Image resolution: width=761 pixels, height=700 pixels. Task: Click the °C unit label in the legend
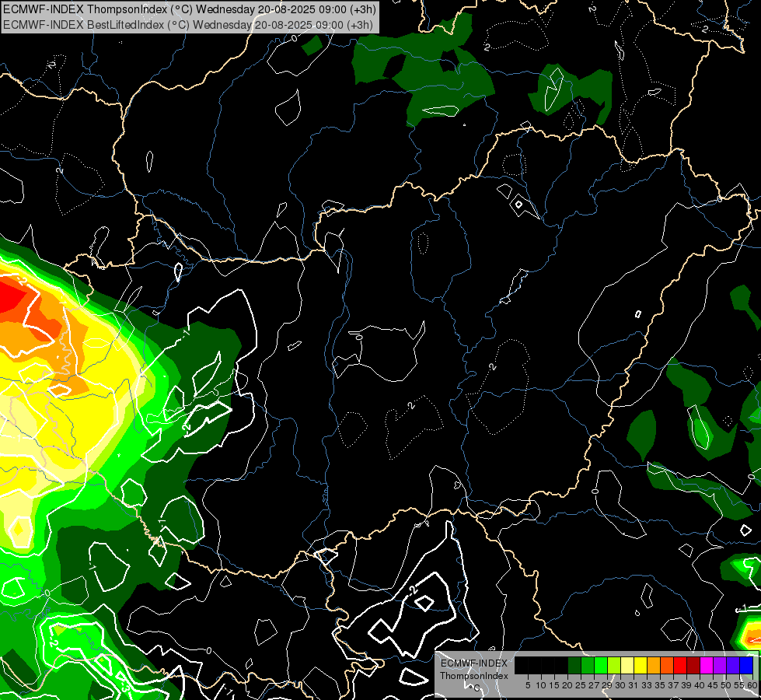point(475,688)
